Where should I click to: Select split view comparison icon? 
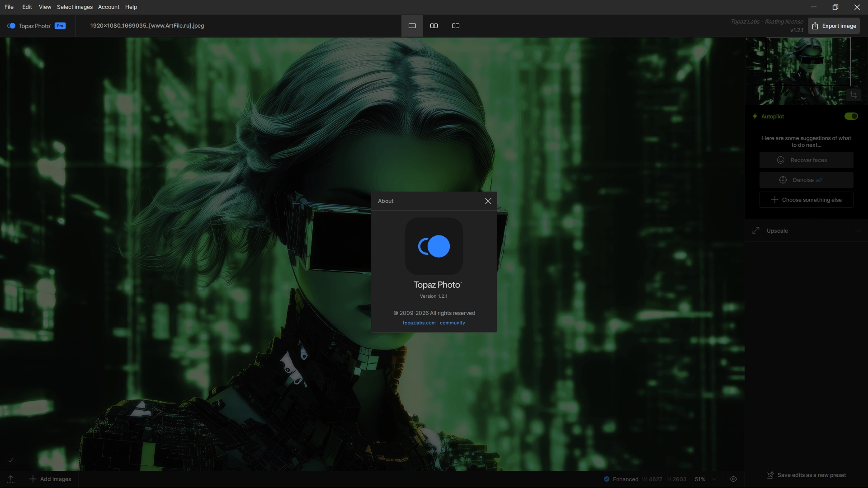(455, 26)
